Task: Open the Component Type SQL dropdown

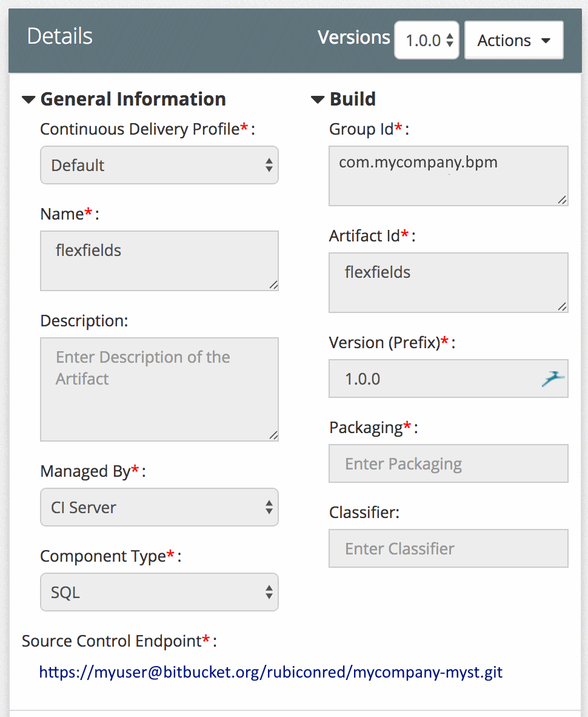Action: tap(159, 592)
